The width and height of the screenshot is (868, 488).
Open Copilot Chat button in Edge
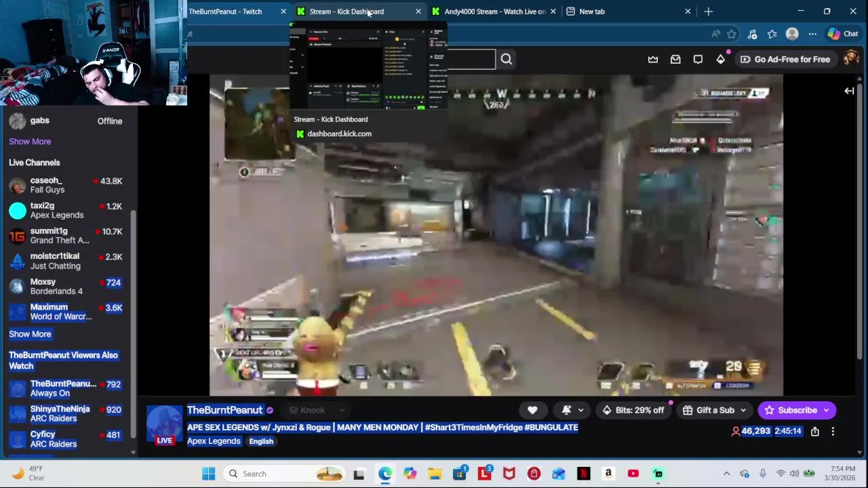point(843,34)
